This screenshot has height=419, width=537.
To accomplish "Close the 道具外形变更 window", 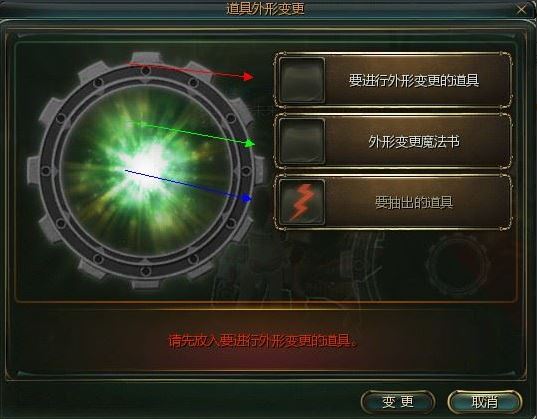I will [x=521, y=10].
